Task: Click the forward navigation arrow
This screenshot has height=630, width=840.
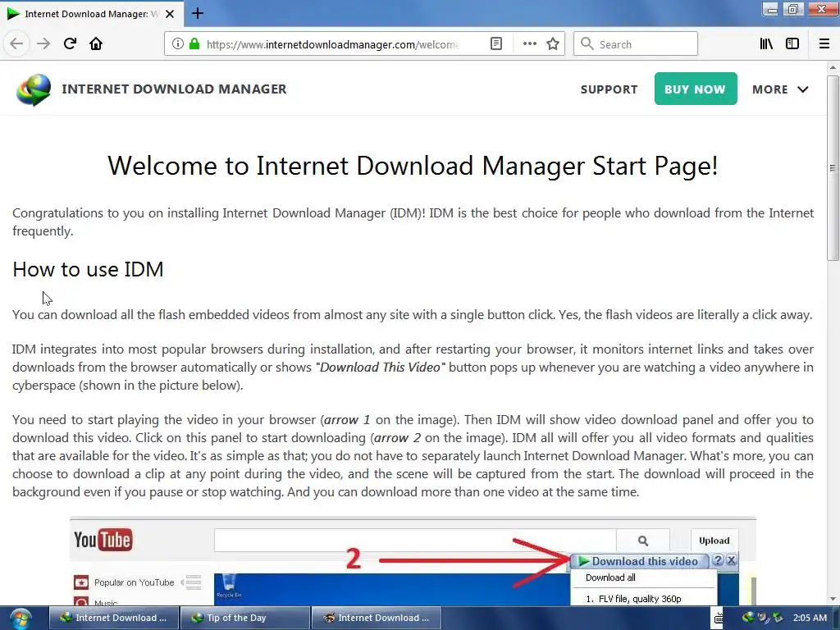Action: [43, 43]
